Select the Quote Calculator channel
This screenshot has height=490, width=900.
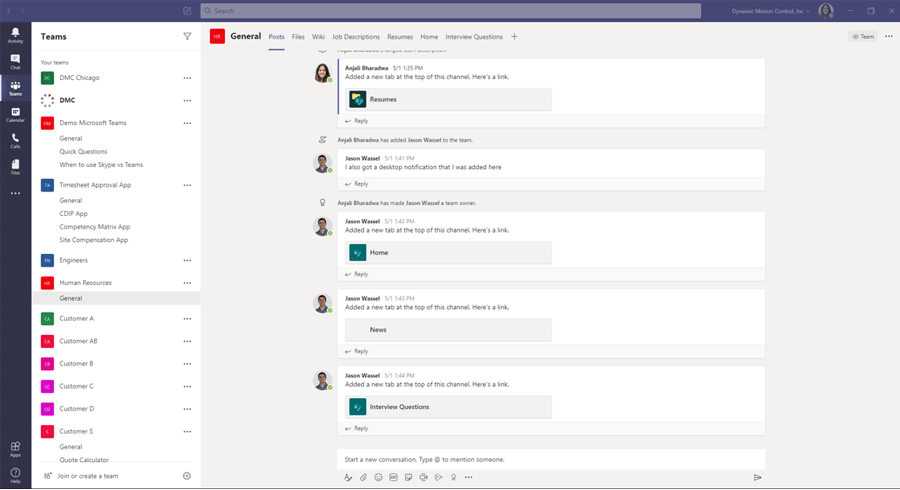pyautogui.click(x=84, y=460)
